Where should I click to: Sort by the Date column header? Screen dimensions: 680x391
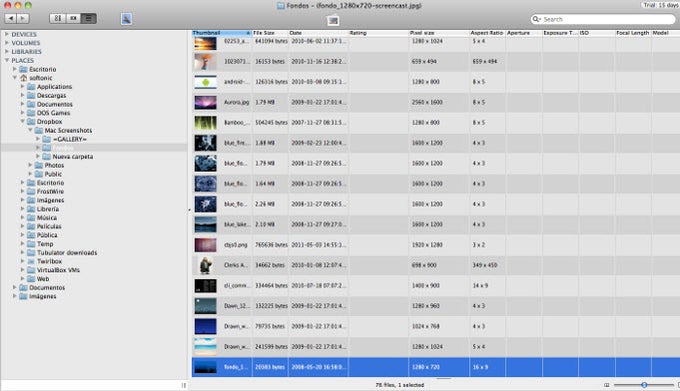318,33
